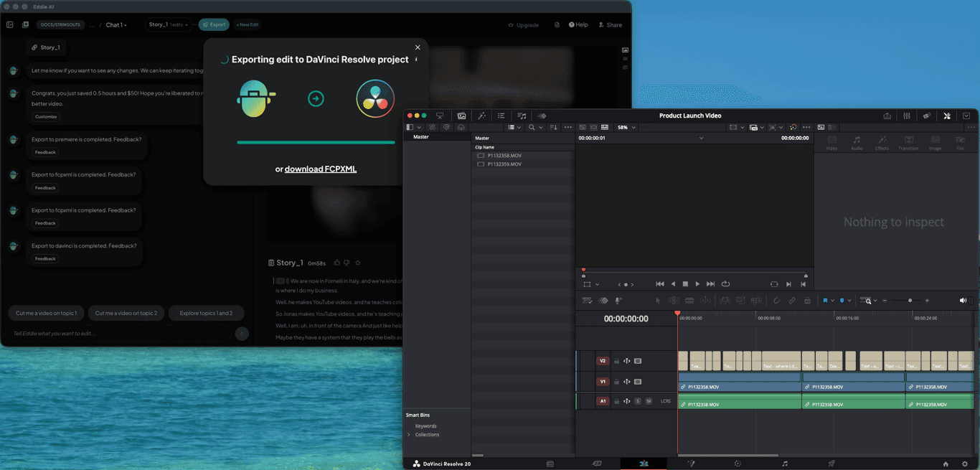Click the speaker volume icon in Resolve timeline
Screen dimensions: 980x470
tap(963, 301)
